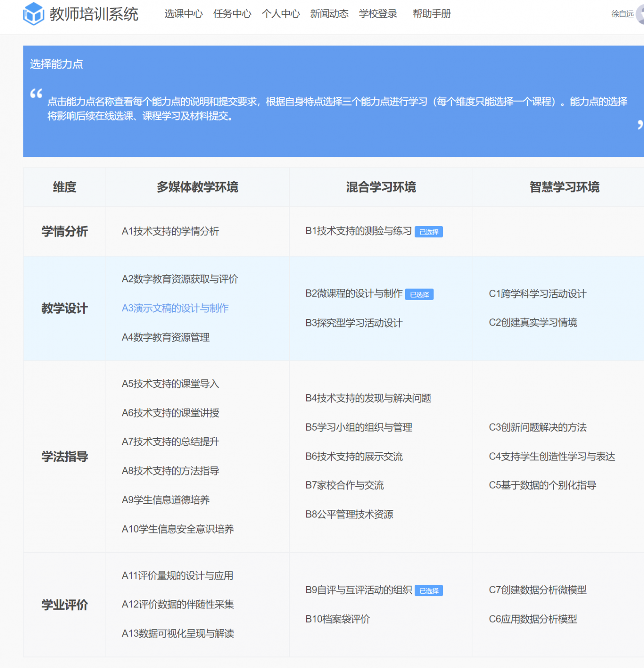Choose C2创建真实学习情境

pyautogui.click(x=533, y=322)
